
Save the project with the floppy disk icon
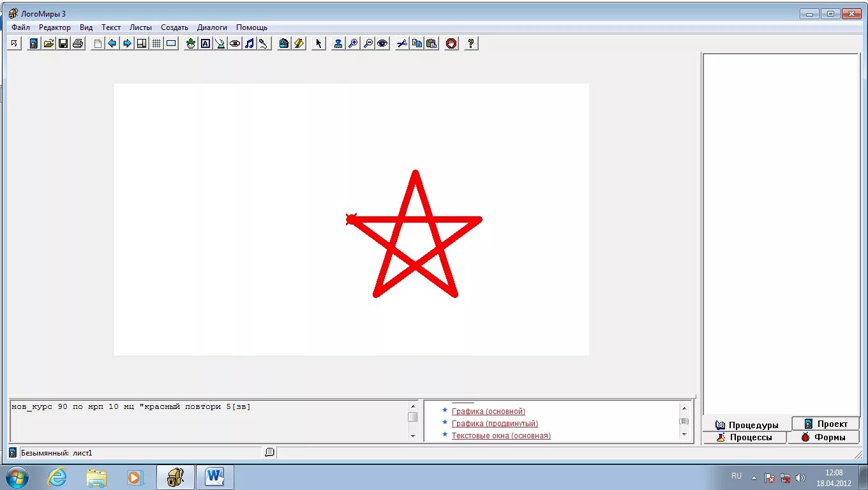click(x=63, y=43)
